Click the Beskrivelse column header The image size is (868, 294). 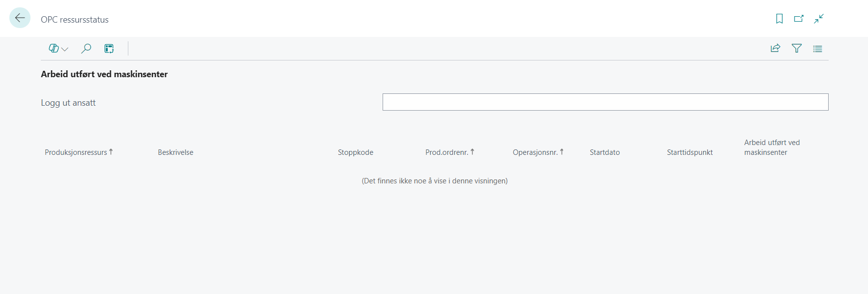(x=176, y=152)
